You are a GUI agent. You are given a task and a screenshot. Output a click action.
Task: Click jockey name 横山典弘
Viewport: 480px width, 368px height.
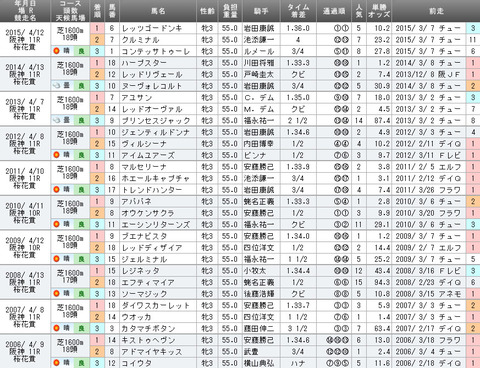(x=259, y=363)
